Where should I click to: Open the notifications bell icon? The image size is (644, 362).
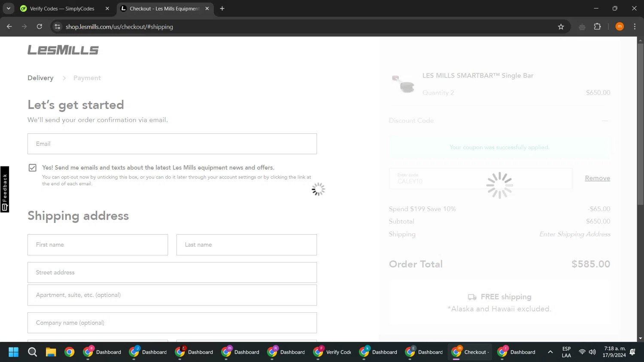point(632,352)
